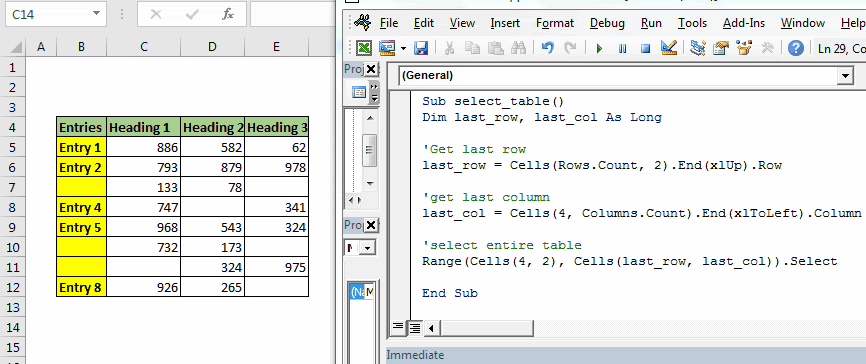The image size is (866, 364).
Task: Click the Undo arrow icon
Action: click(548, 49)
